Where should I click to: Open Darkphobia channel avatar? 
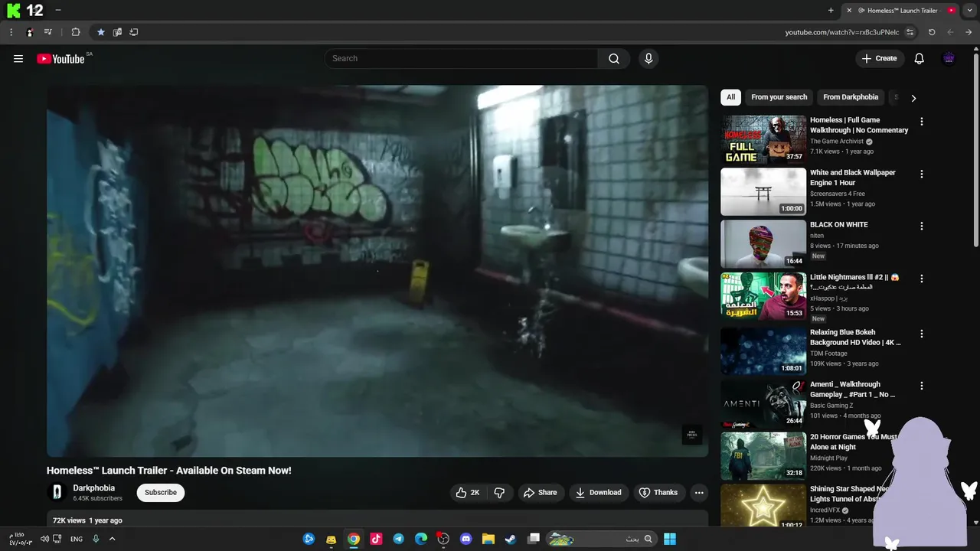coord(56,493)
